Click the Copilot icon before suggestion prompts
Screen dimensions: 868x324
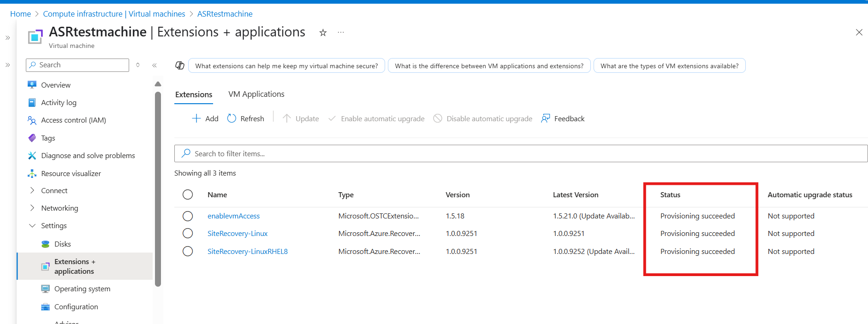click(x=180, y=65)
